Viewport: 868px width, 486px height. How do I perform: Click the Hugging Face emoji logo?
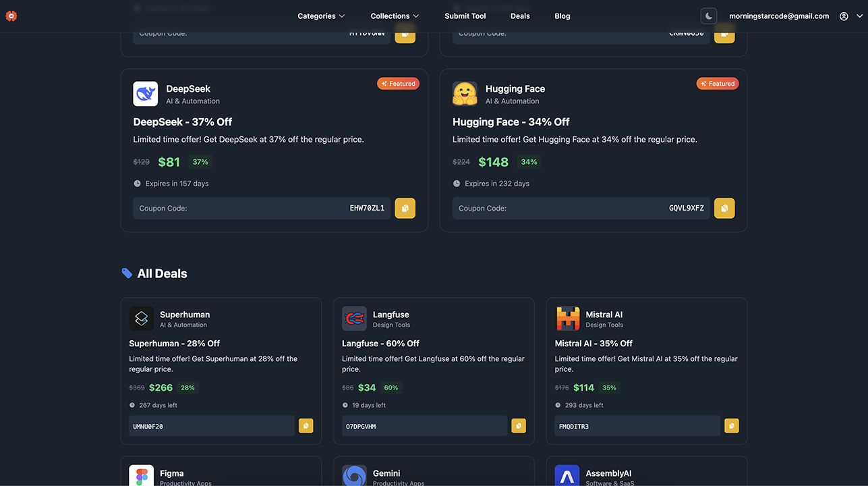[x=465, y=94]
